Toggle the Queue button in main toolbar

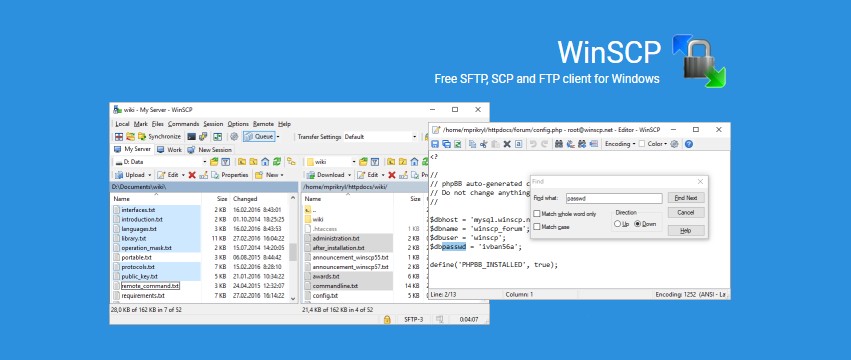pos(259,136)
